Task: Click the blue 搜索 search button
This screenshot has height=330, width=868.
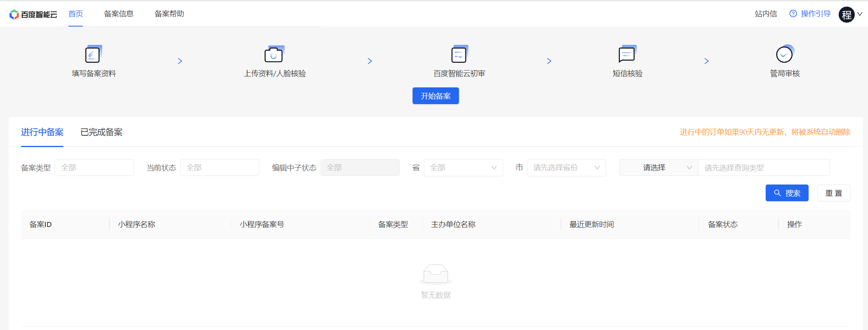Action: pos(787,193)
